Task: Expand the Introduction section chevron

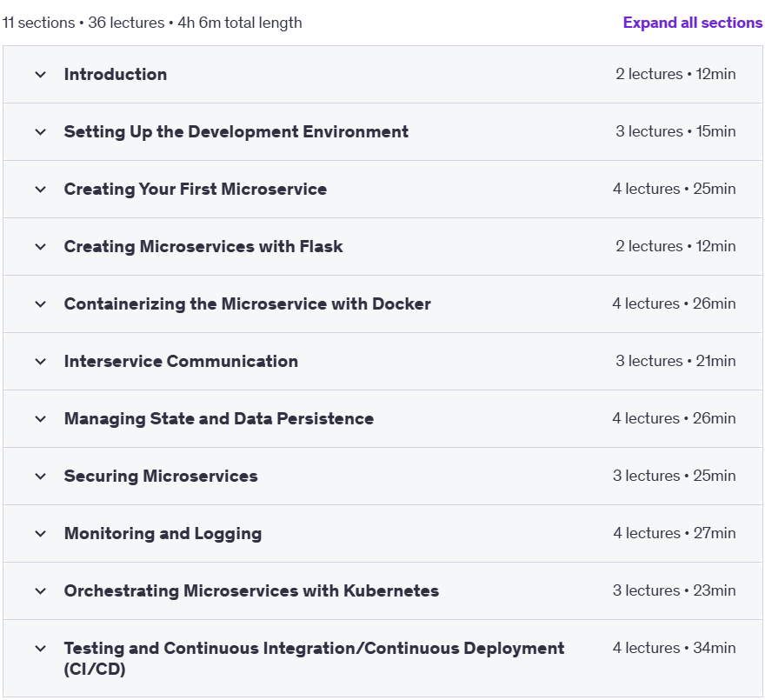Action: pyautogui.click(x=41, y=75)
